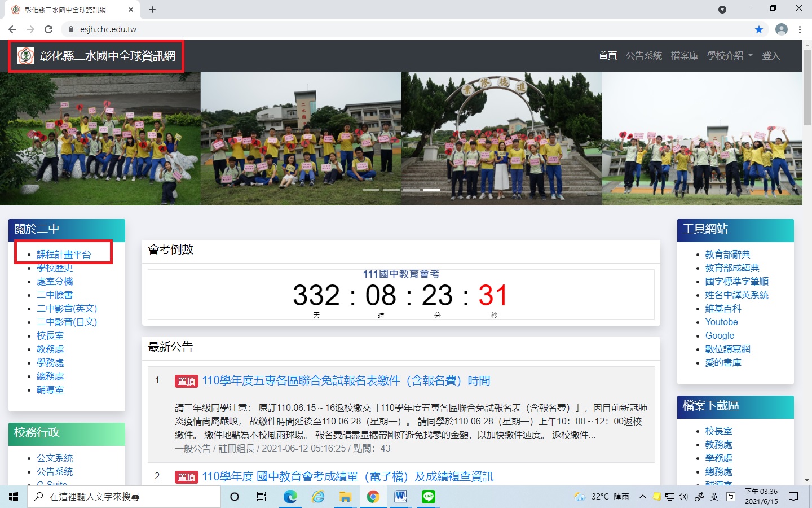
Task: Click the 英 input language indicator
Action: coord(714,497)
